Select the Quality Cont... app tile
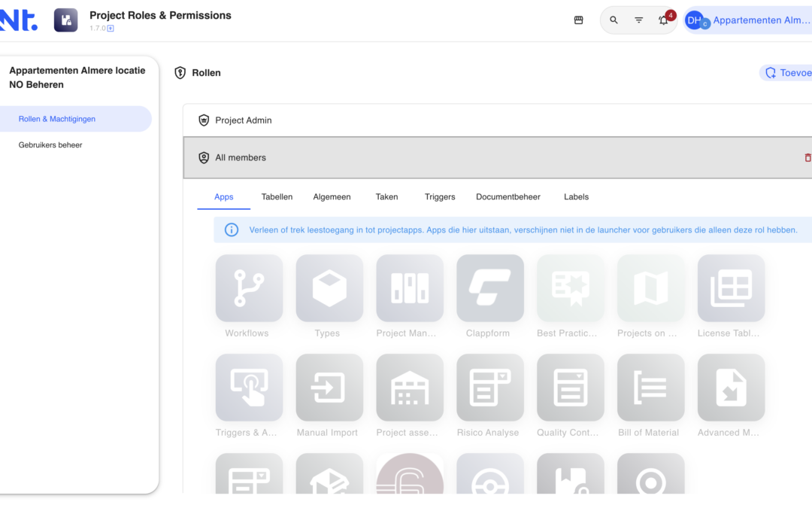 [x=570, y=388]
